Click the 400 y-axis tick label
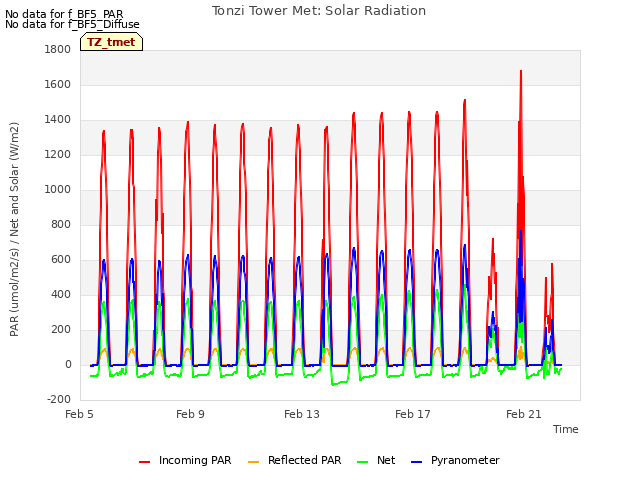Viewport: 640px width, 480px height. (x=61, y=294)
